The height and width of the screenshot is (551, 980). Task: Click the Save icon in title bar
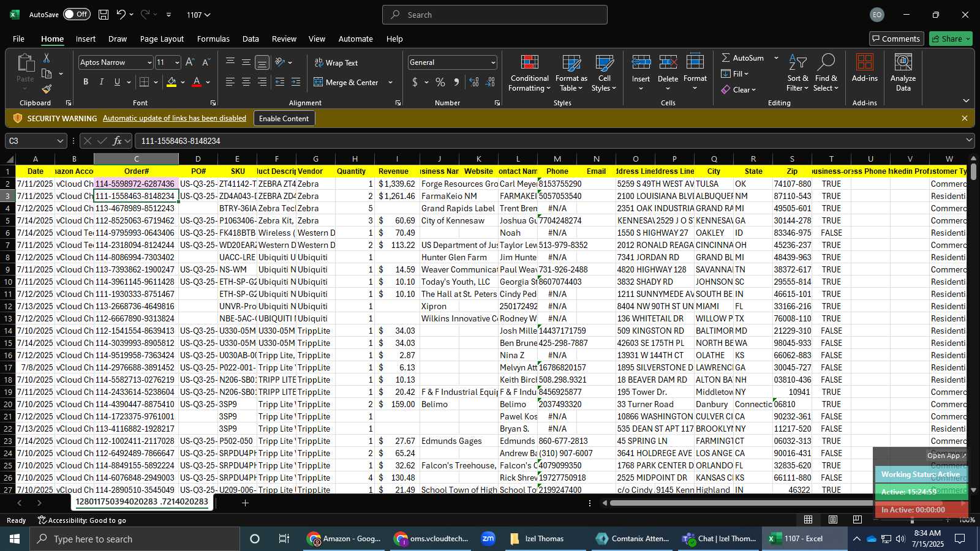coord(104,15)
